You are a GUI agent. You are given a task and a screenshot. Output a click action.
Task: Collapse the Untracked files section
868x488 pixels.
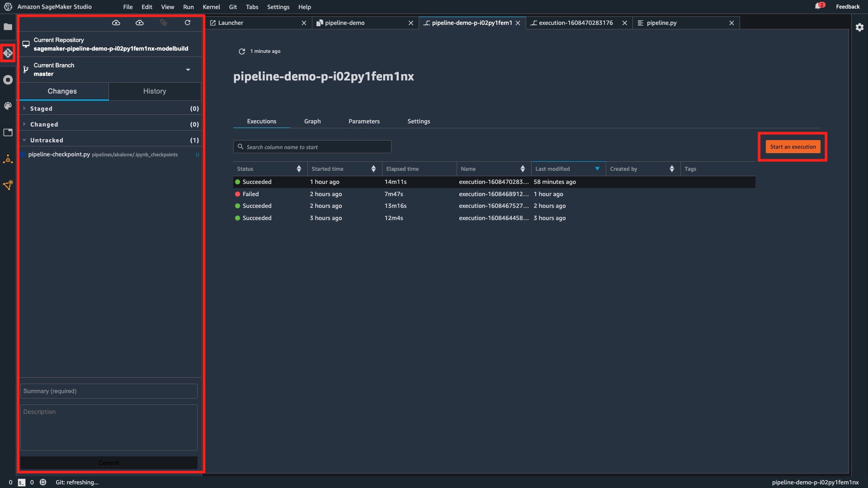(x=25, y=140)
